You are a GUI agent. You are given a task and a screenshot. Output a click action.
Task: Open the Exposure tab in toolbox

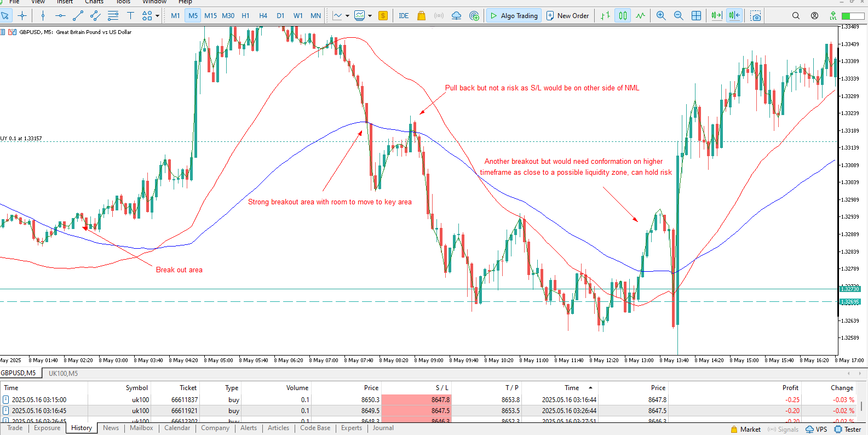pos(47,428)
